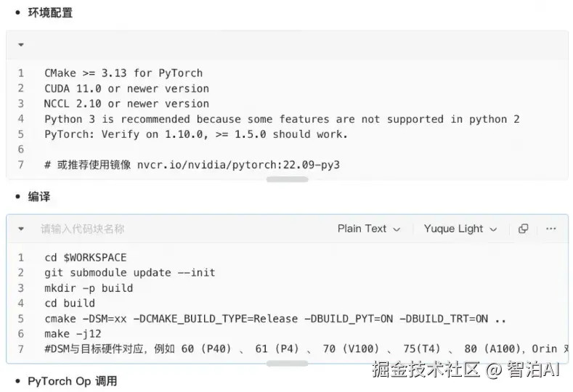The height and width of the screenshot is (392, 573).
Task: Copy the compile code block contents
Action: pyautogui.click(x=523, y=229)
